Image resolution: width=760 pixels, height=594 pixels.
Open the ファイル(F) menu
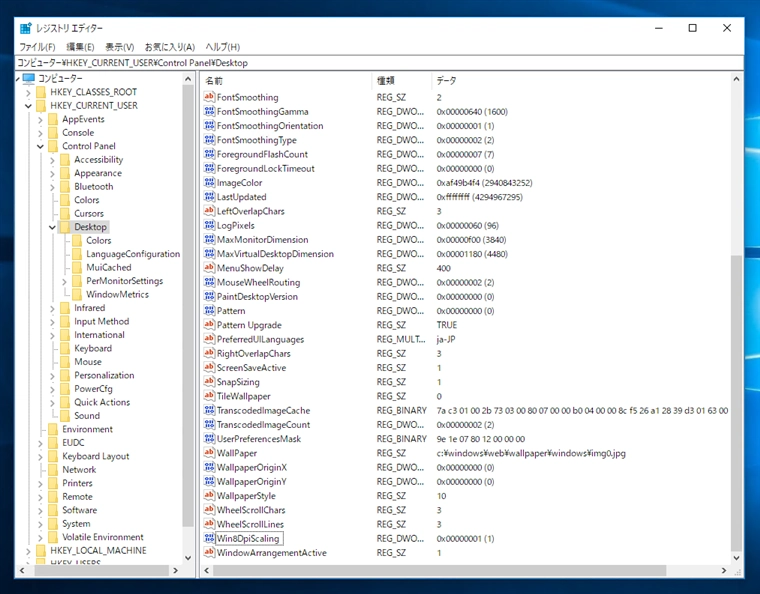coord(37,47)
